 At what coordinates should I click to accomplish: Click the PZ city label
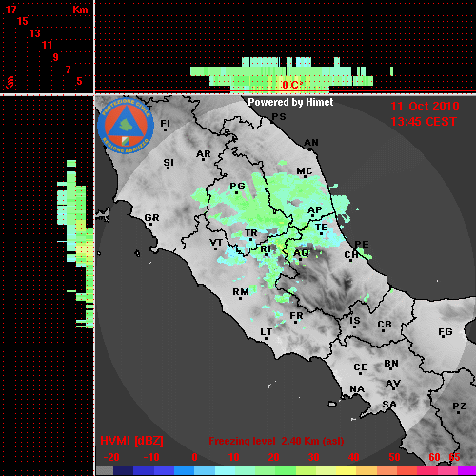(x=459, y=407)
